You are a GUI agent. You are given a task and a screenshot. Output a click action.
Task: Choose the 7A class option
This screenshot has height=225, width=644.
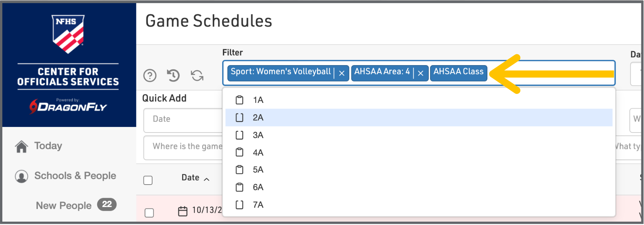click(x=258, y=205)
